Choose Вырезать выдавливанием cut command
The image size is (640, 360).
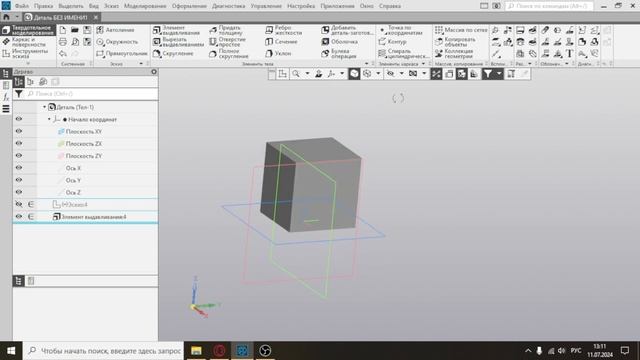coord(178,42)
